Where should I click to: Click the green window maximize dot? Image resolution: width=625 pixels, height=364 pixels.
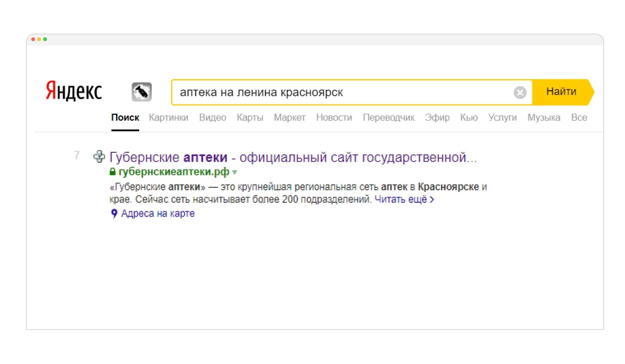coord(45,39)
